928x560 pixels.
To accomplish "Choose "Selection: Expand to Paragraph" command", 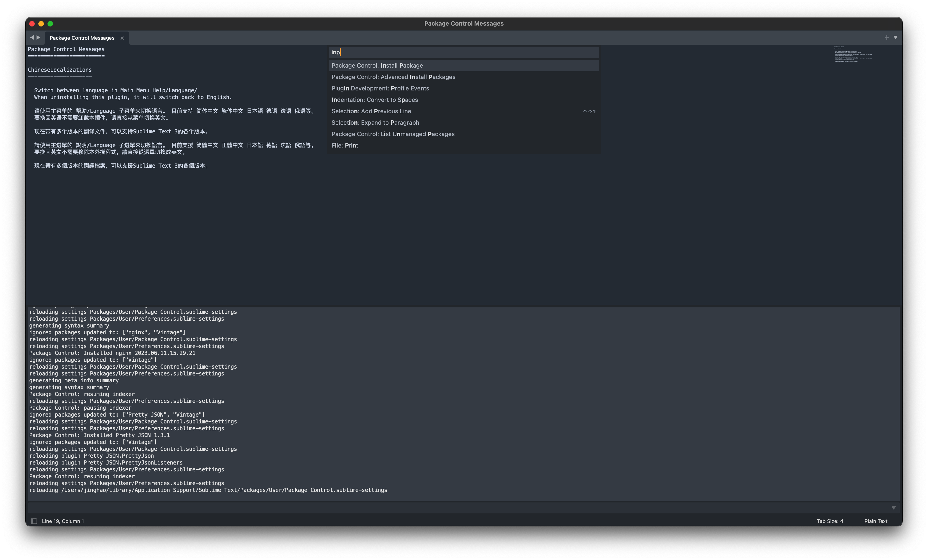I will coord(375,122).
